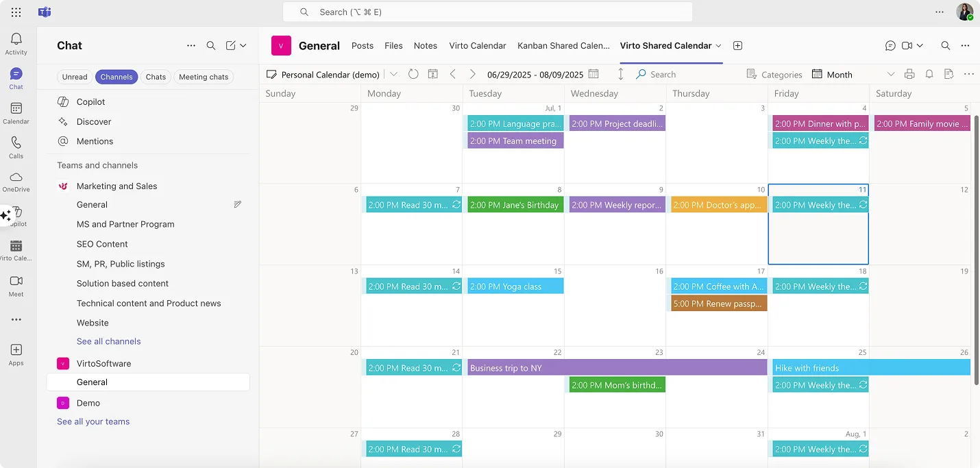Open orange Doctor's appointment event
980x468 pixels.
[x=719, y=205]
